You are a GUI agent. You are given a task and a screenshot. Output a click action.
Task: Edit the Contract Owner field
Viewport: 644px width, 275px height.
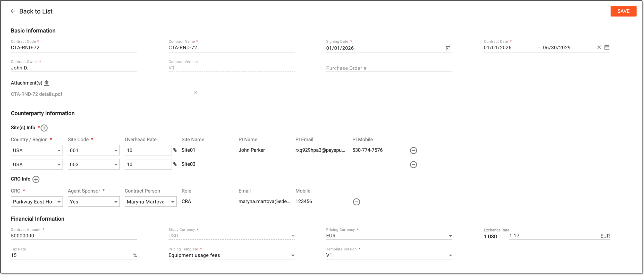tap(74, 68)
